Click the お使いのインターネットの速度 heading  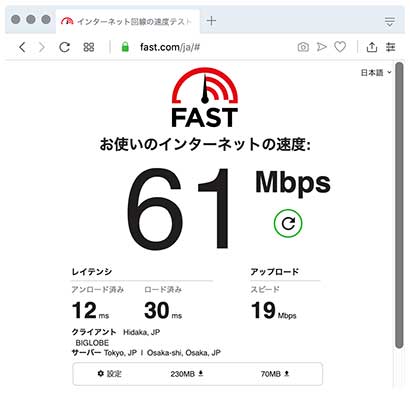pos(205,145)
